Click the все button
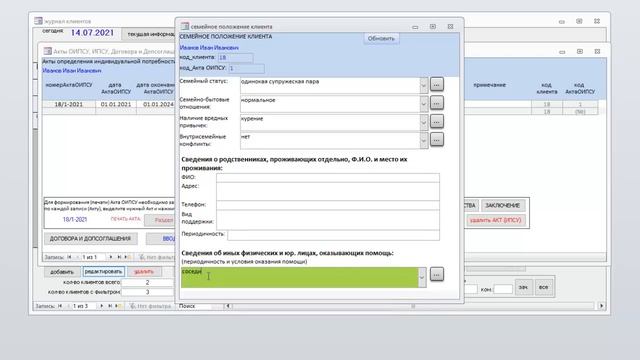 point(543,287)
